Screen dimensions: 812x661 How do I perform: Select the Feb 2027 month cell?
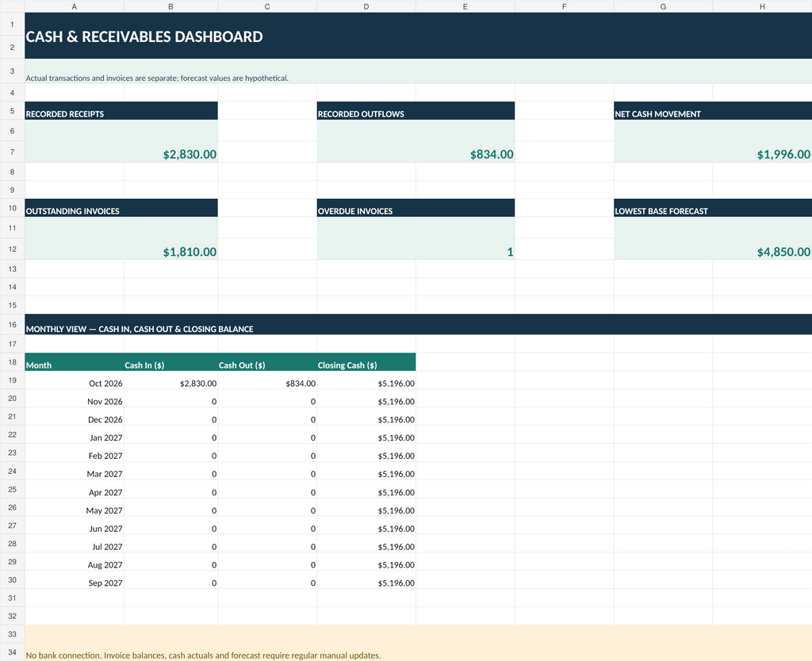(x=74, y=453)
